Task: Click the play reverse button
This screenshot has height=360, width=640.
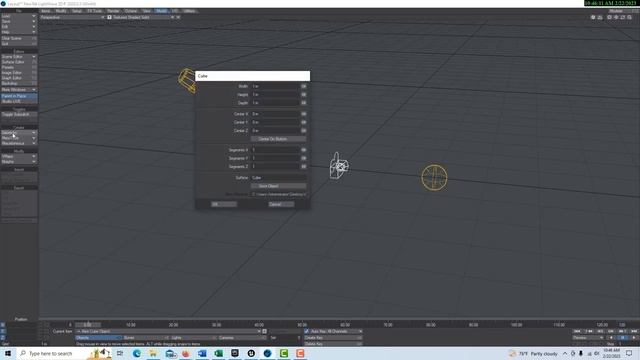Action: (x=611, y=338)
